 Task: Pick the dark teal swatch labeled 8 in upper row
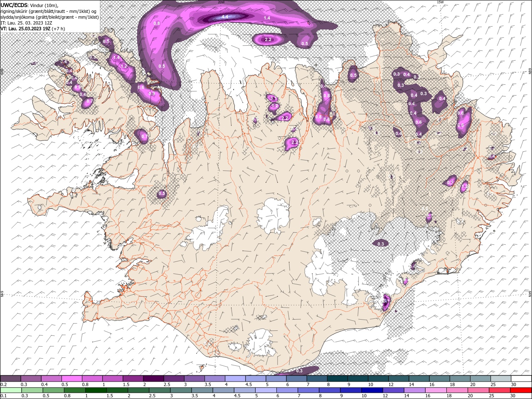pyautogui.click(x=337, y=378)
